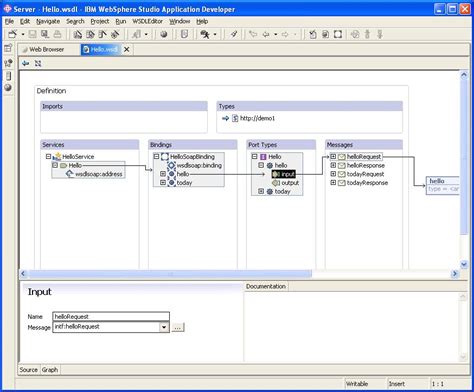Viewport: 474px width, 392px height.
Task: Expand the today operation in Port Types
Action: click(x=261, y=191)
